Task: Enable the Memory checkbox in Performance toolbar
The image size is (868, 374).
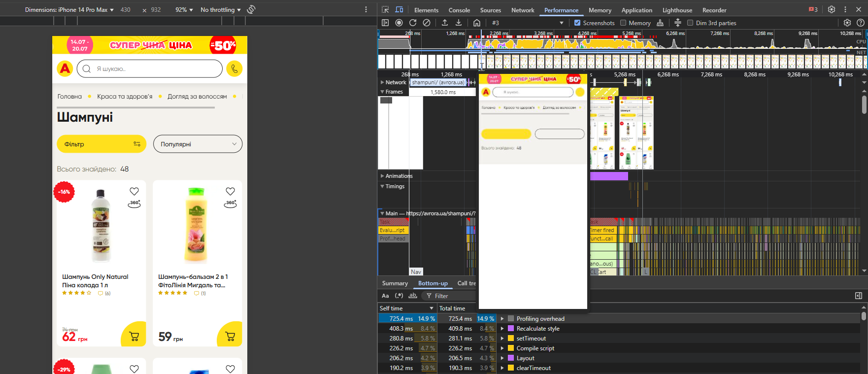Action: [x=623, y=23]
